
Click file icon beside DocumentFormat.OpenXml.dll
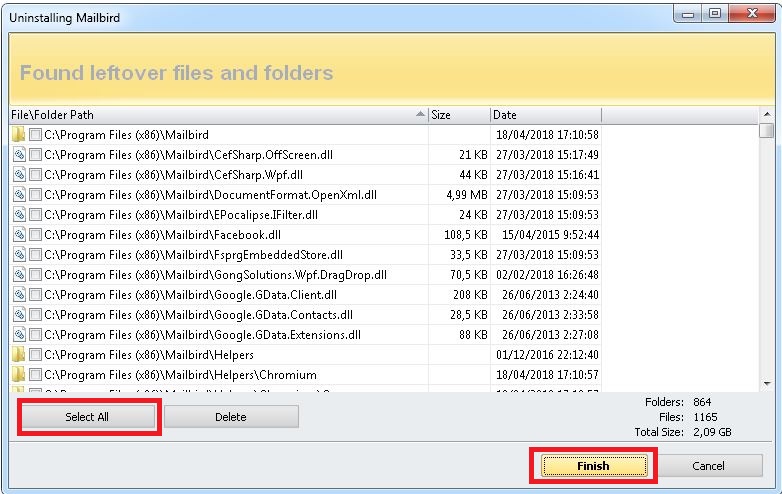click(x=19, y=194)
